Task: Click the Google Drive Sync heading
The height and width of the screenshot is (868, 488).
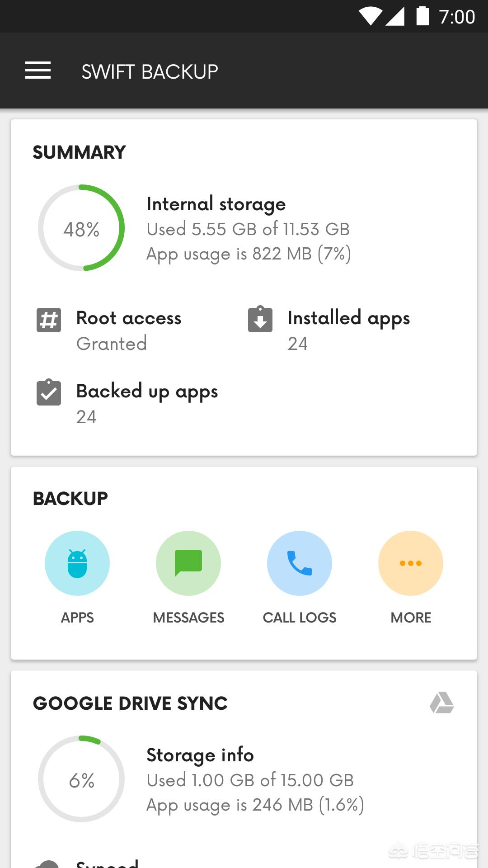Action: [x=130, y=703]
